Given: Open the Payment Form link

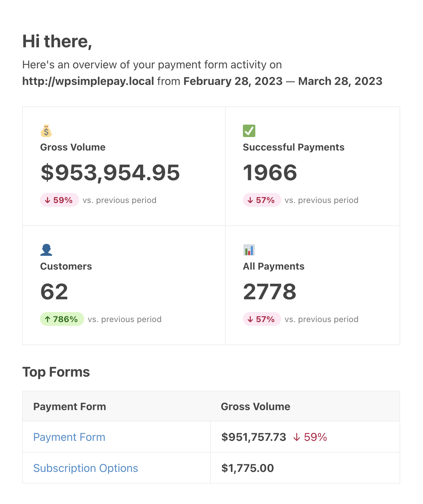Looking at the screenshot, I should pyautogui.click(x=69, y=437).
